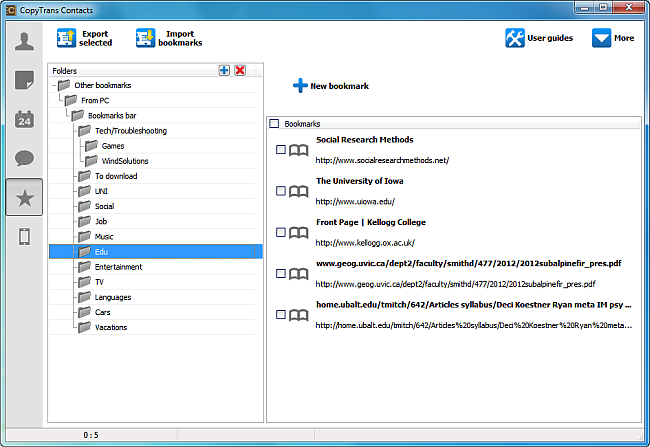Click the folder icon beside Vacations

(x=84, y=327)
